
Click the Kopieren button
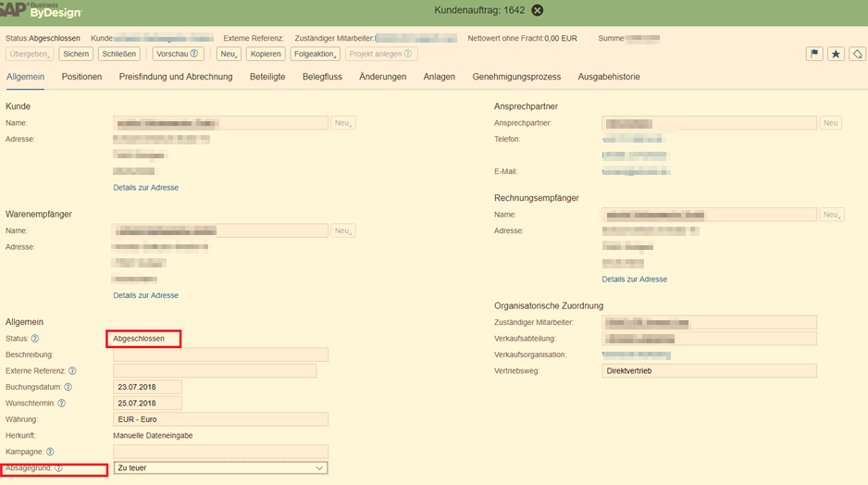click(266, 54)
